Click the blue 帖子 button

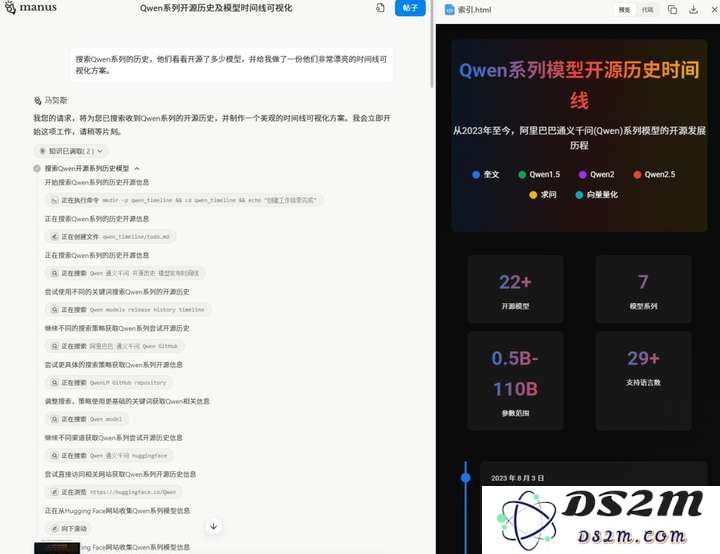pos(410,8)
